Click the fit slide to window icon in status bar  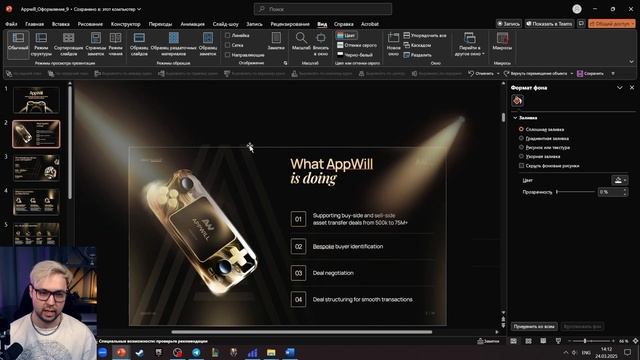coord(635,341)
